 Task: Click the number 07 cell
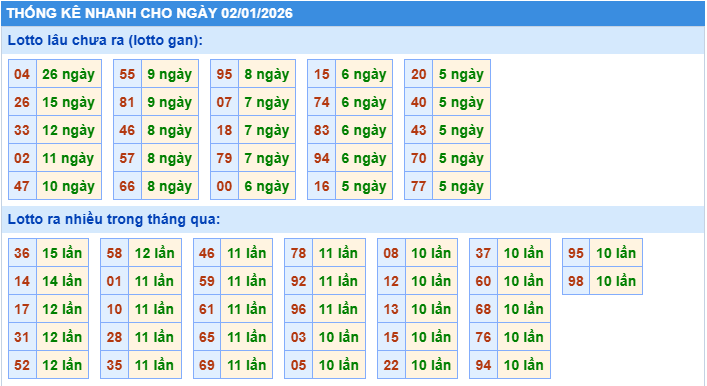225,102
